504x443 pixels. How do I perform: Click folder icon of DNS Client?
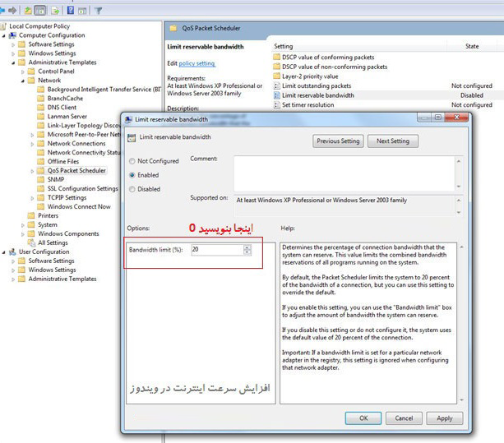tap(40, 108)
